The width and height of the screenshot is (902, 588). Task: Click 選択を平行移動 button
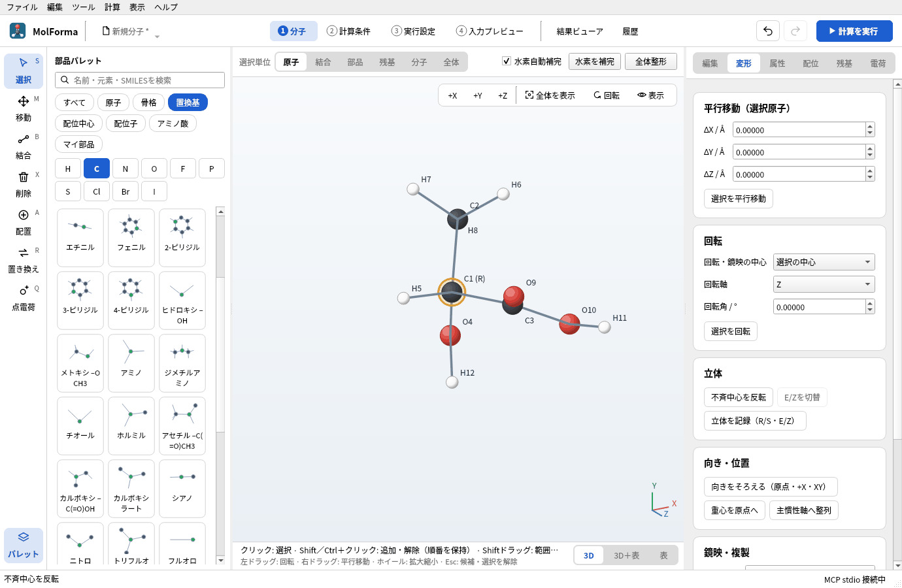pos(739,199)
